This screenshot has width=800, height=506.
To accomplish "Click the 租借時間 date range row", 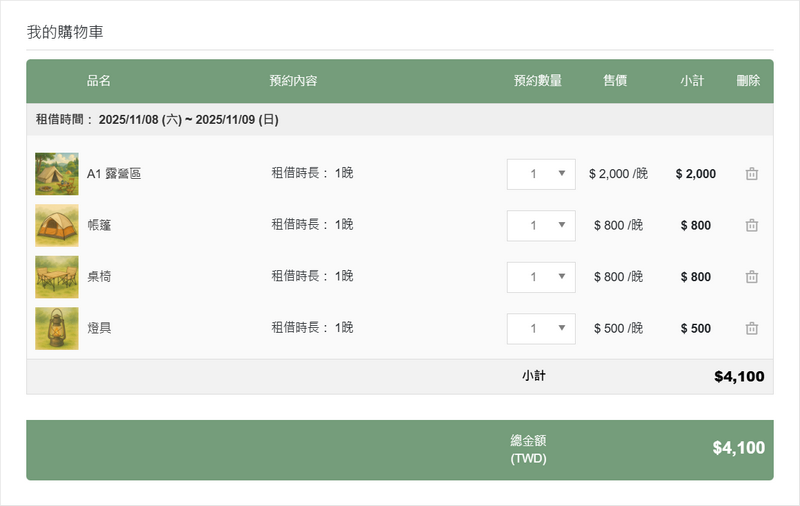I will click(157, 120).
